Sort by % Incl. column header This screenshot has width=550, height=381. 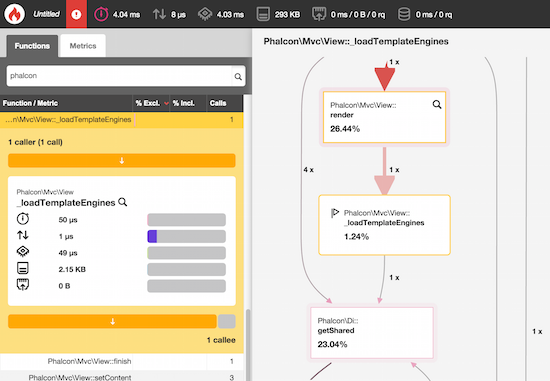pyautogui.click(x=188, y=103)
